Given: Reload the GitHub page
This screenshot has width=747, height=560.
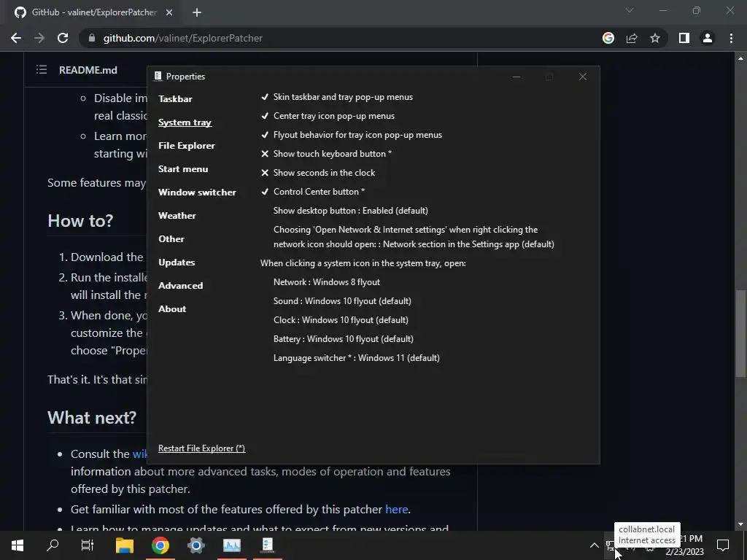Looking at the screenshot, I should click(x=63, y=38).
